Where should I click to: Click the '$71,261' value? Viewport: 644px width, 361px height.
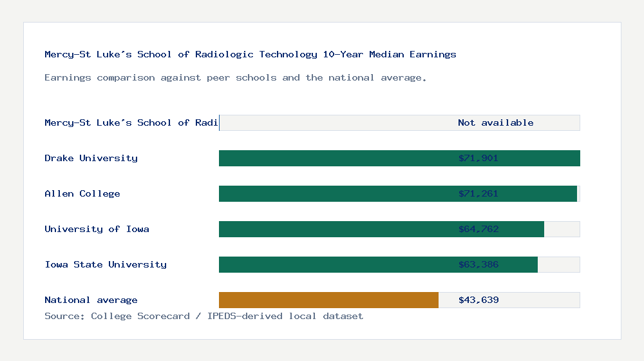tap(478, 193)
